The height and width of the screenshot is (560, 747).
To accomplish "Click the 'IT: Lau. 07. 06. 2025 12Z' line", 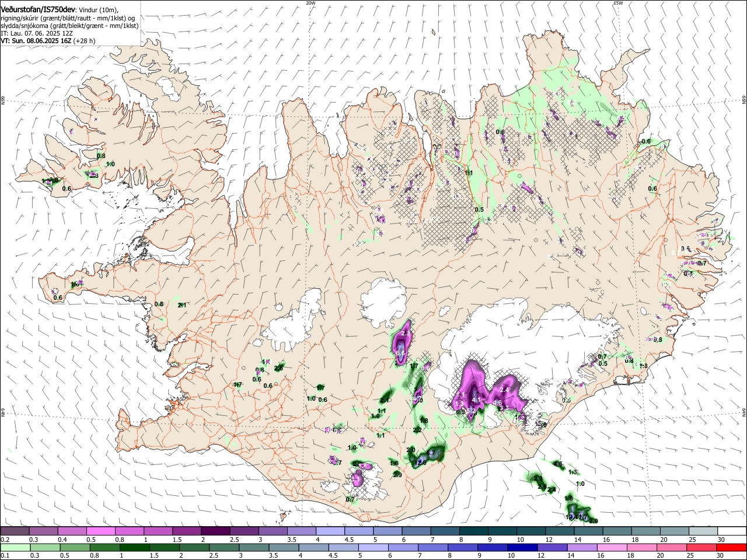I will 37,33.
